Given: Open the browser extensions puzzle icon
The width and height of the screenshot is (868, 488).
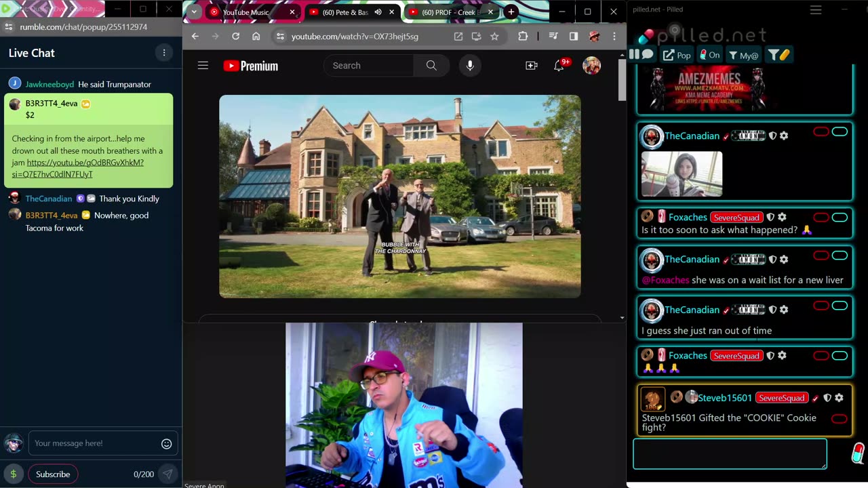Looking at the screenshot, I should [523, 37].
